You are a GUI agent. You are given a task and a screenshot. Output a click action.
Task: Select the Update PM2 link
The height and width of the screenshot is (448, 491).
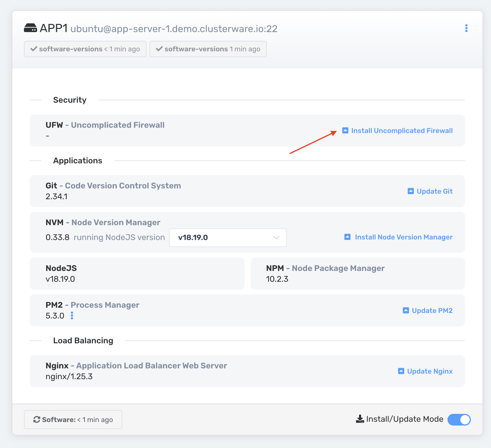[432, 310]
